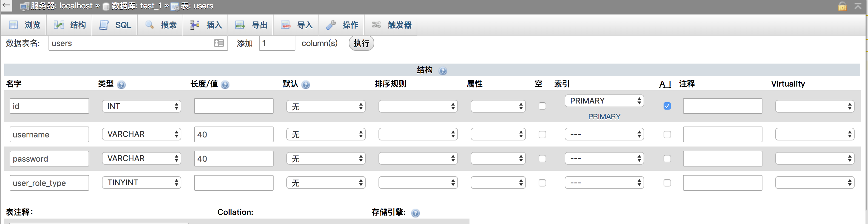Click the PRIMARY link under id index

click(x=604, y=117)
